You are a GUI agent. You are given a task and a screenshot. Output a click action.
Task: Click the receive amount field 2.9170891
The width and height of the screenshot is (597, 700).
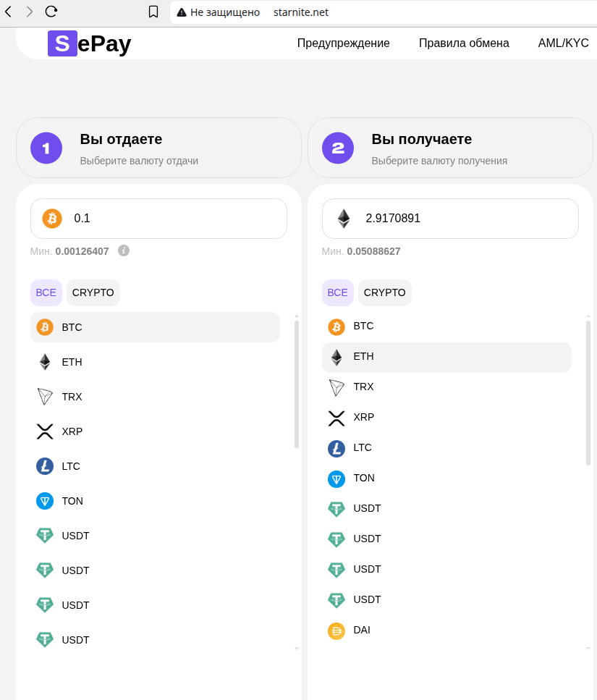point(463,219)
